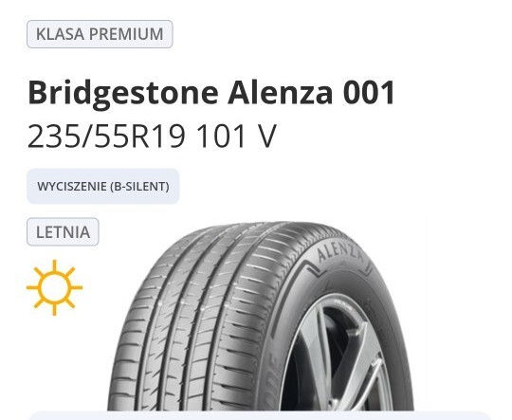This screenshot has width=512, height=420.
Task: Open the tire product image
Action: (x=260, y=316)
